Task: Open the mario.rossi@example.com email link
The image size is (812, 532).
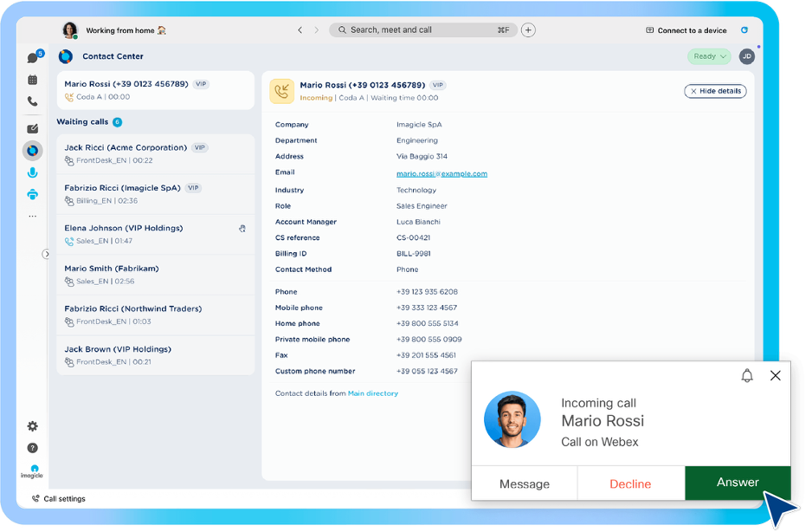Action: [x=441, y=173]
